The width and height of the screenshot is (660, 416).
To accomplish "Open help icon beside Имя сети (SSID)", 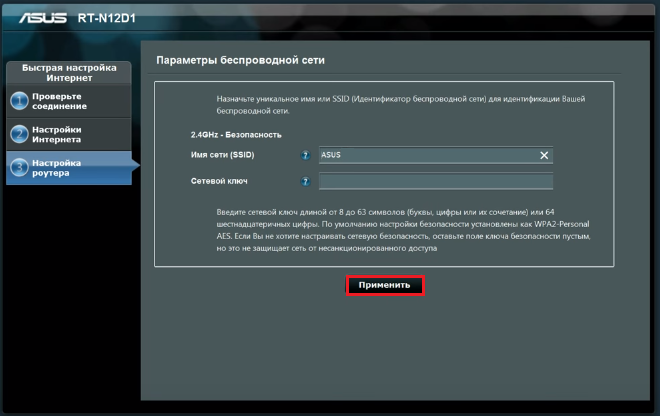I will (x=305, y=155).
